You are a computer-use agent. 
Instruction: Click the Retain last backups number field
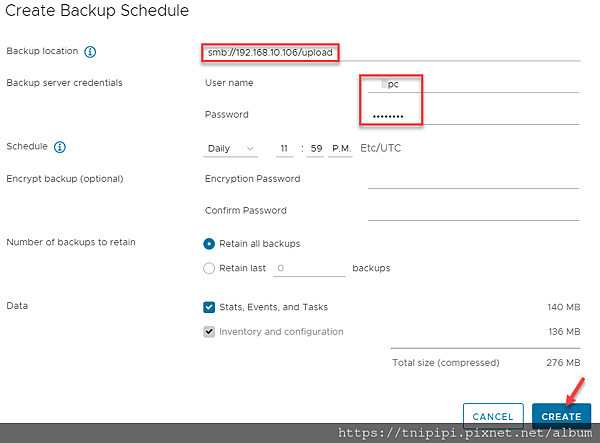(308, 268)
